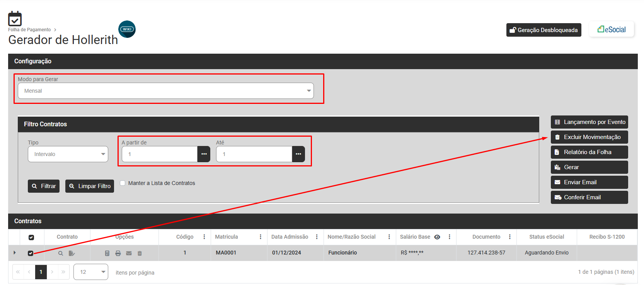Open Salário Base column options menu
Screen dimensions: 644x285
tap(449, 237)
